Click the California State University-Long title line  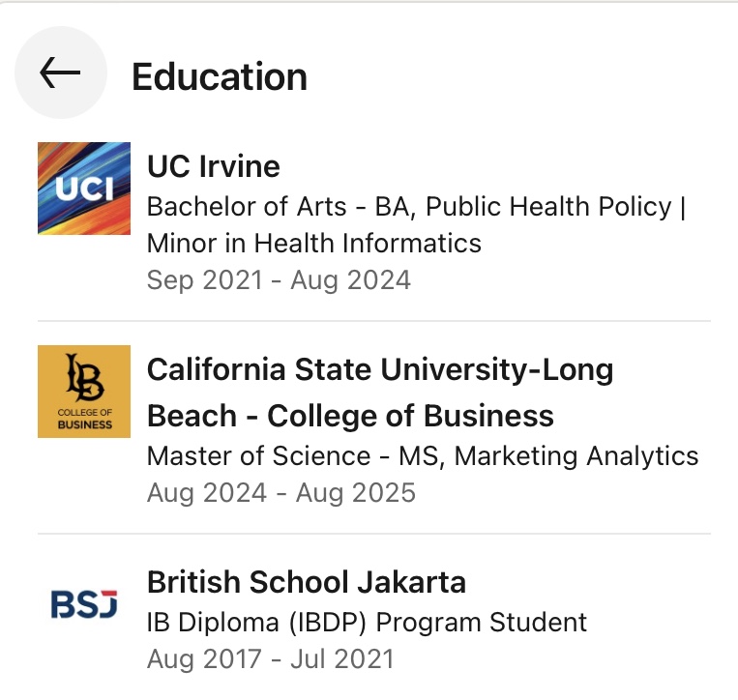click(380, 368)
